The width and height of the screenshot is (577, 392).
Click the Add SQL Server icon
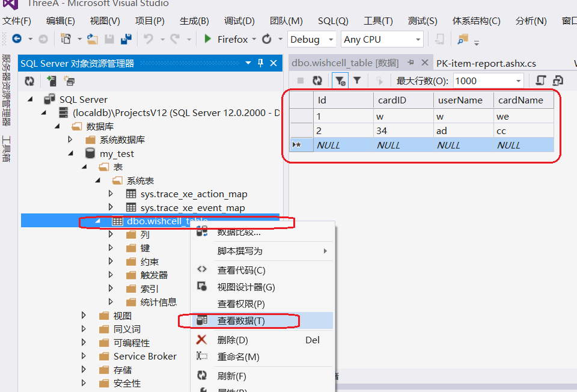pos(51,81)
